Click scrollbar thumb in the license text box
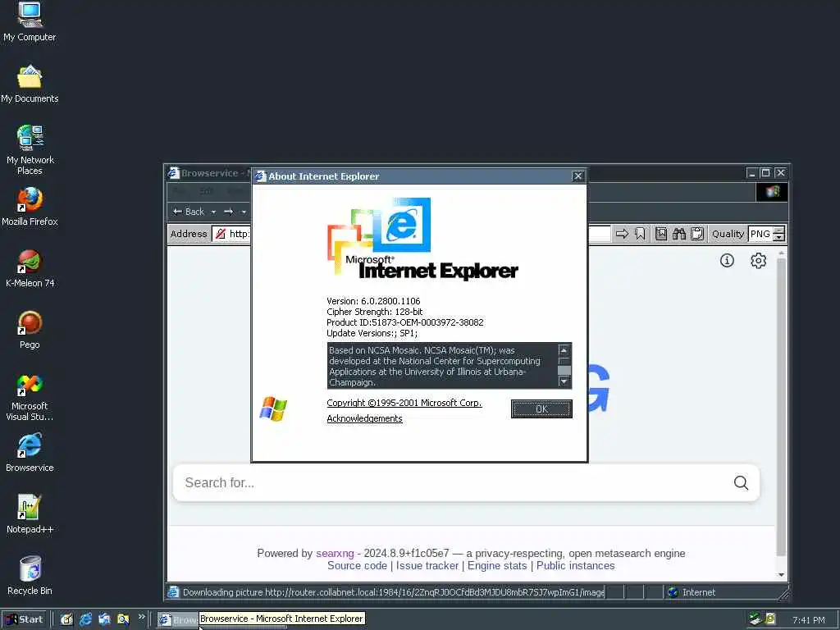The width and height of the screenshot is (840, 630). tap(564, 370)
